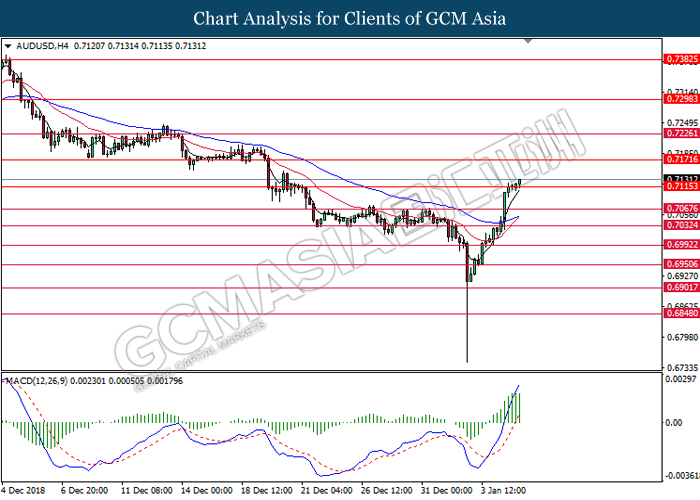The height and width of the screenshot is (500, 700).
Task: Click the 21 Dec 04:00 time label
Action: (327, 490)
